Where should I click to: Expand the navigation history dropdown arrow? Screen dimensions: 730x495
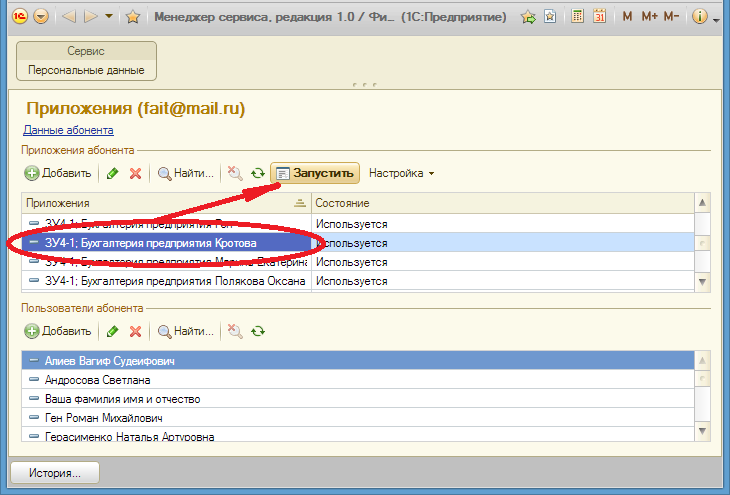pos(109,16)
